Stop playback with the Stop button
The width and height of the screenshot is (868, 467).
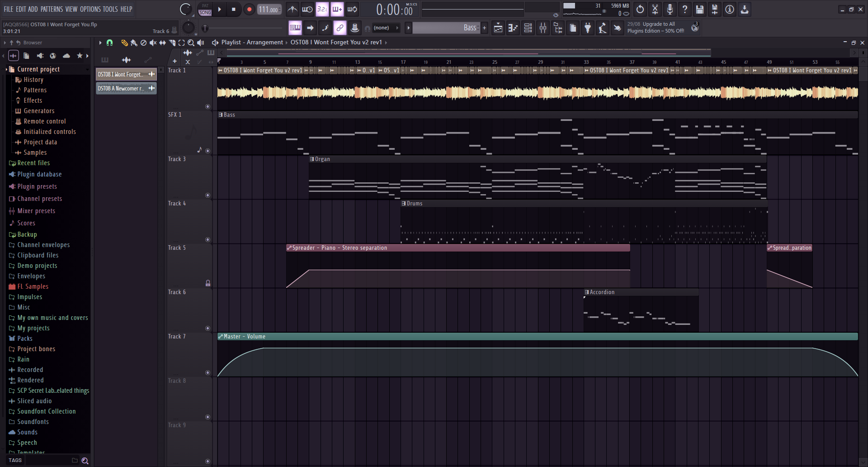234,9
